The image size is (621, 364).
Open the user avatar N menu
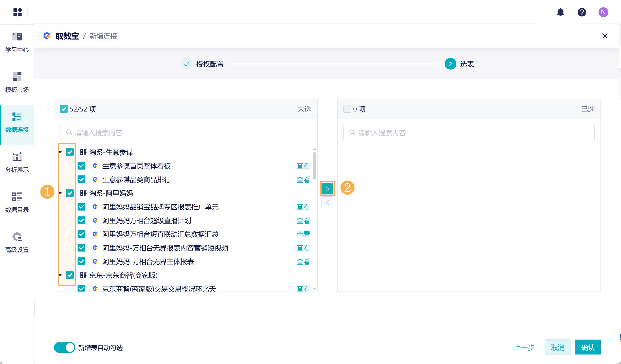pyautogui.click(x=603, y=12)
